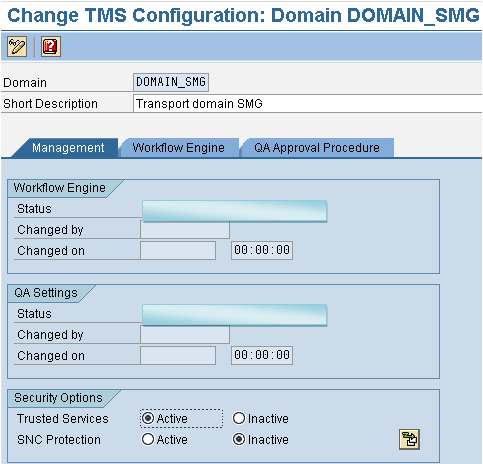
Task: Click Workflow Engine Changed on date field
Action: point(178,251)
